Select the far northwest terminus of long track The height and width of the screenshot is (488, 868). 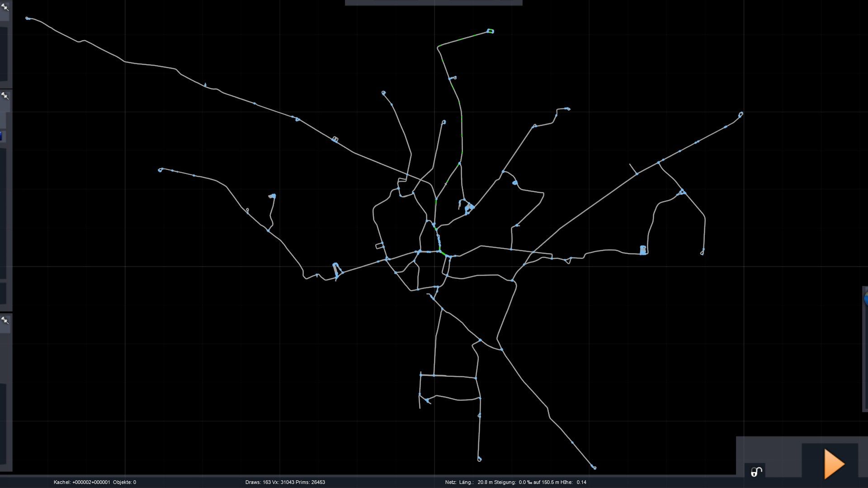(x=28, y=19)
